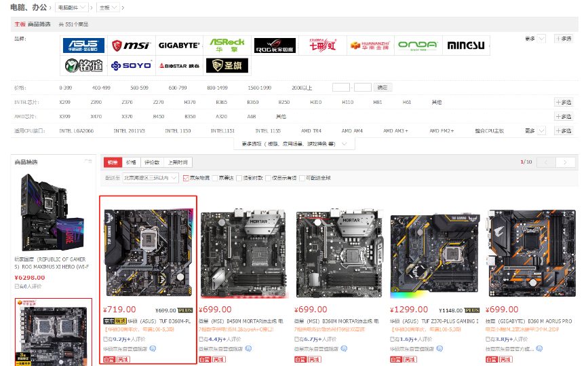The width and height of the screenshot is (588, 366).
Task: Open chat icon for ASUS TUF B360M store
Action: click(x=153, y=349)
